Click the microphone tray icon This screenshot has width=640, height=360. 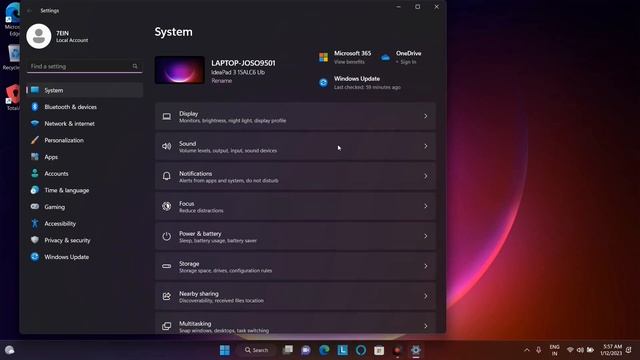[x=539, y=350]
